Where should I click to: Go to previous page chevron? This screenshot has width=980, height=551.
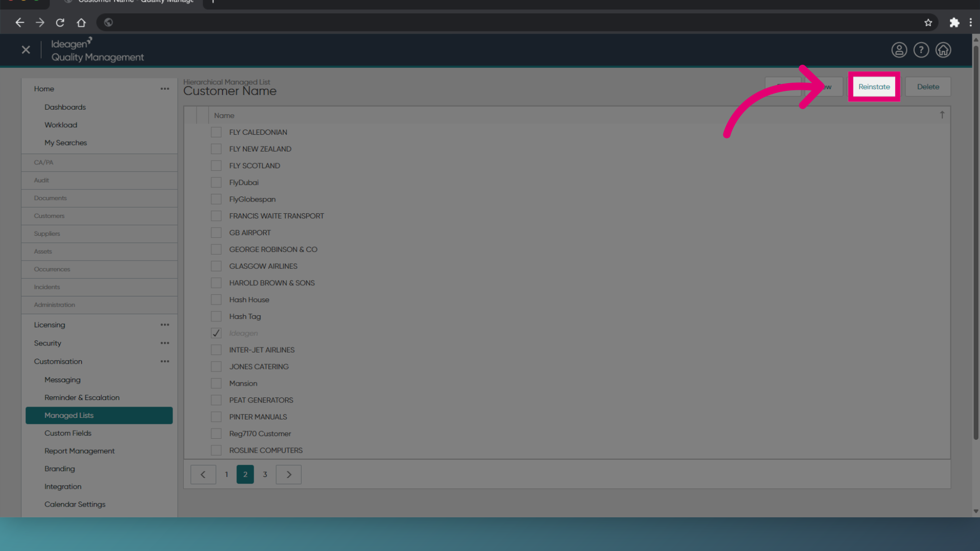[x=203, y=474]
